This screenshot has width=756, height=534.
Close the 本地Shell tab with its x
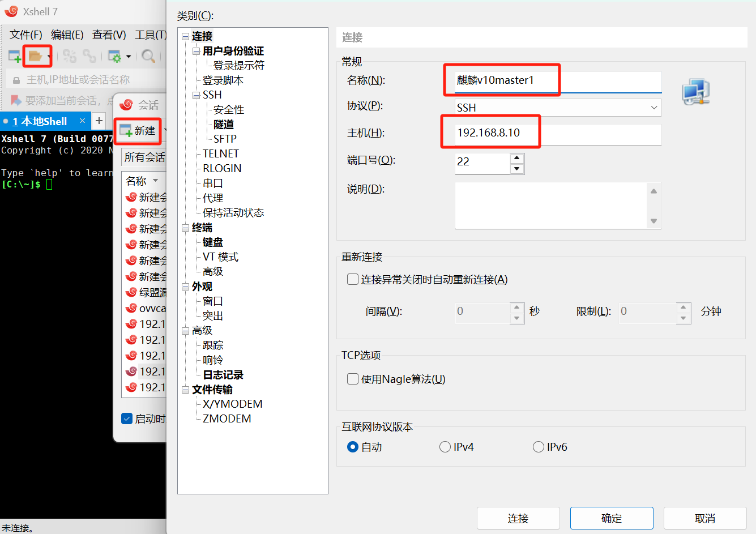tap(82, 121)
